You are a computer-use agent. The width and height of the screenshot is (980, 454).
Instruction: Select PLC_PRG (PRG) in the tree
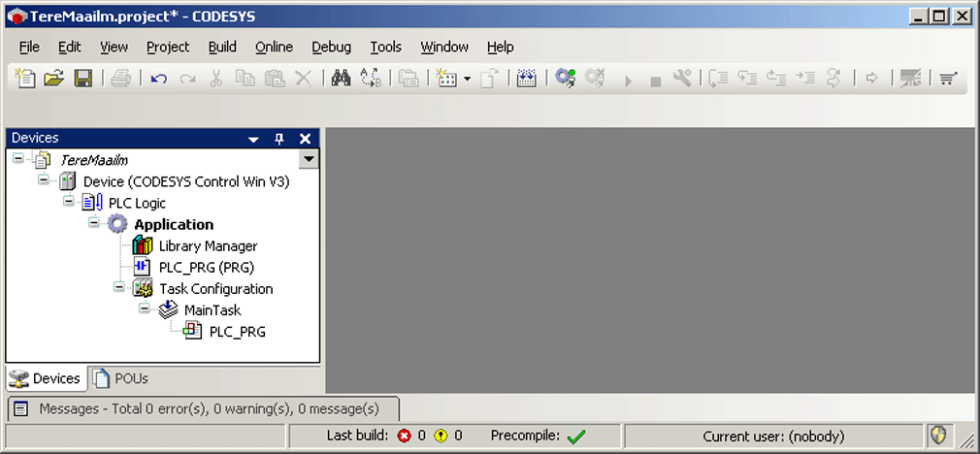click(207, 268)
